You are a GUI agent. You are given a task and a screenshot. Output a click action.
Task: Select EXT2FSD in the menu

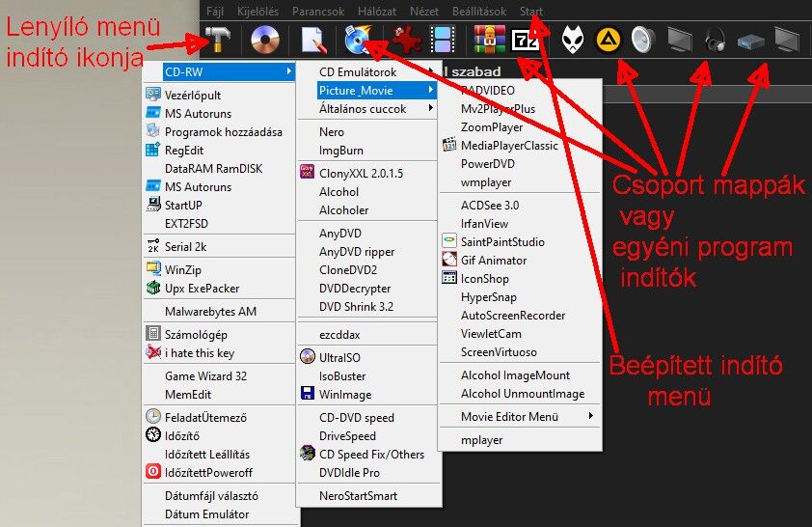tap(220, 223)
